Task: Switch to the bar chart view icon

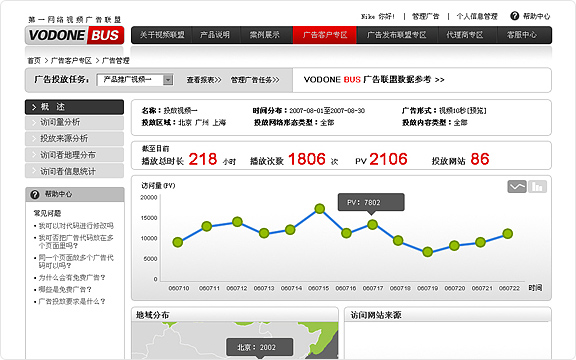Action: pyautogui.click(x=537, y=187)
